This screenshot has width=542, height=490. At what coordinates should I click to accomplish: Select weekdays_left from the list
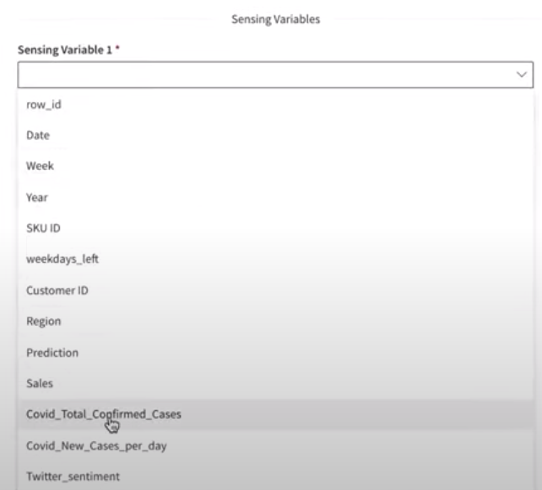pos(275,259)
